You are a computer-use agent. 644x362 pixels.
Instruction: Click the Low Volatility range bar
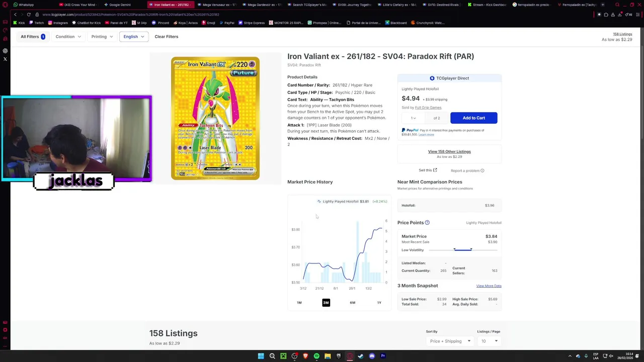click(463, 250)
